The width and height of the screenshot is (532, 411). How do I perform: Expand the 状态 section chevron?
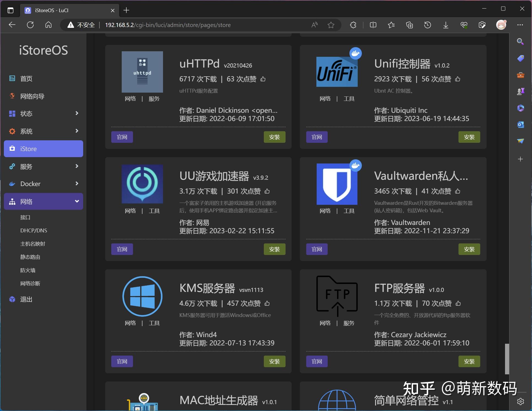pyautogui.click(x=77, y=113)
